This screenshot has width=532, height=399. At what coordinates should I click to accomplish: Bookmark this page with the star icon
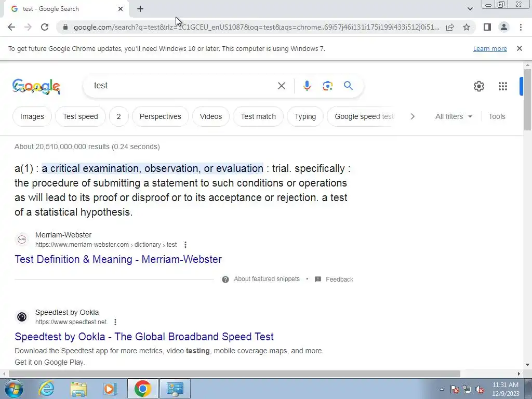coord(467,27)
